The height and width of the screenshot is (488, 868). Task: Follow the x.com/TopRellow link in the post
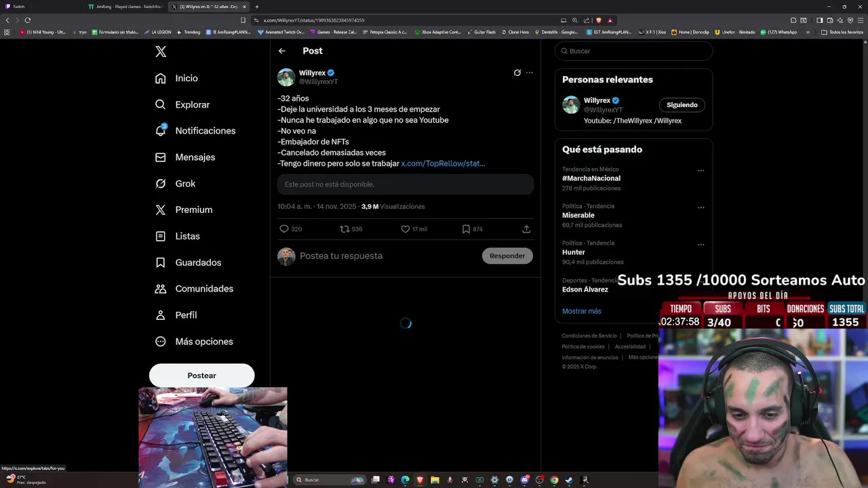pyautogui.click(x=443, y=163)
